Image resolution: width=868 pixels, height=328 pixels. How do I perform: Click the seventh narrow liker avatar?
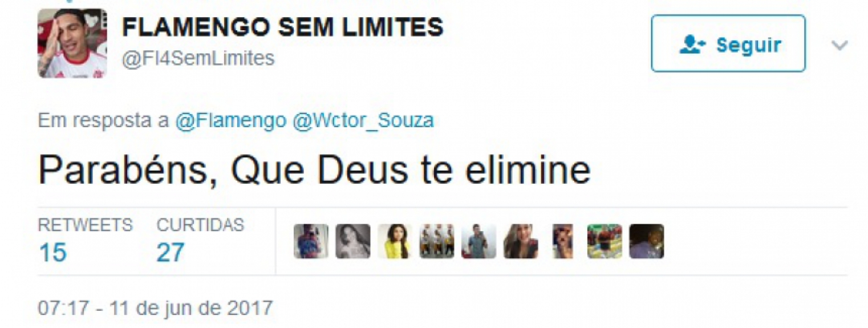pyautogui.click(x=562, y=241)
